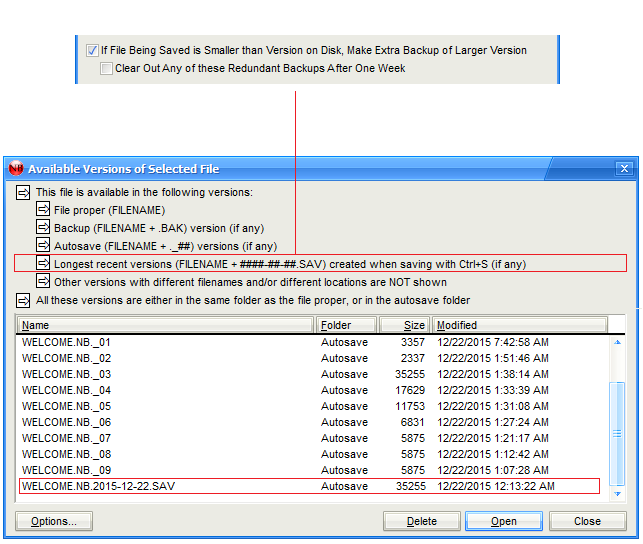Click arrow icon beside Autosave versions line
Screen dimensions: 643x544
[43, 246]
